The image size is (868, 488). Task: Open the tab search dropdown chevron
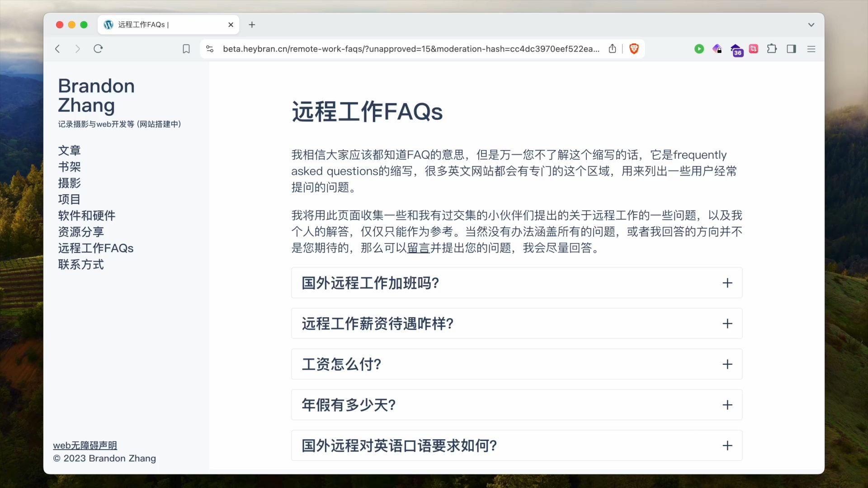click(811, 25)
